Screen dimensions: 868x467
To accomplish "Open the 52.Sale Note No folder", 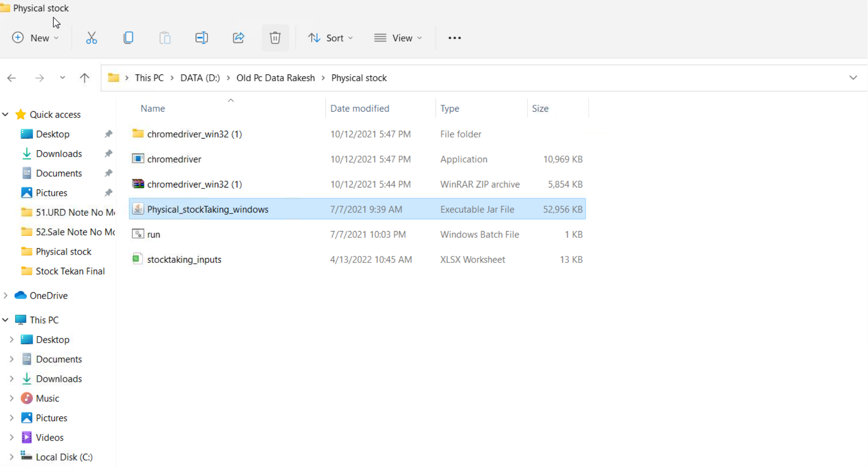I will [68, 232].
